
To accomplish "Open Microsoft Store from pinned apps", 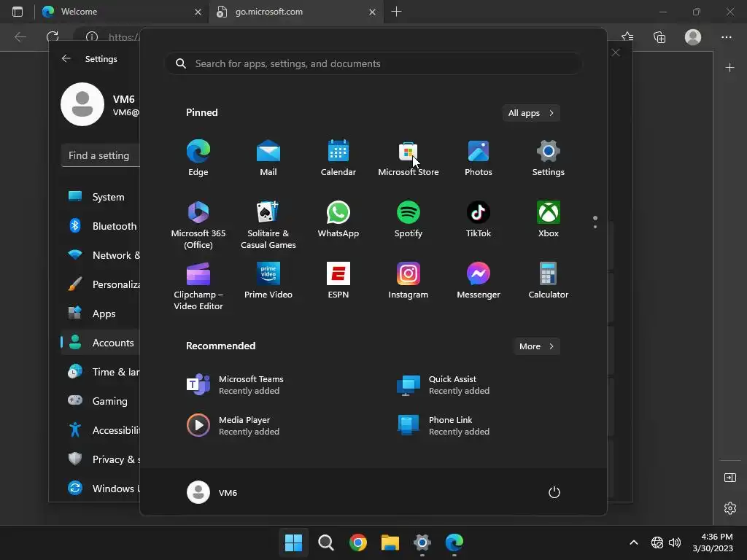I will 409,158.
